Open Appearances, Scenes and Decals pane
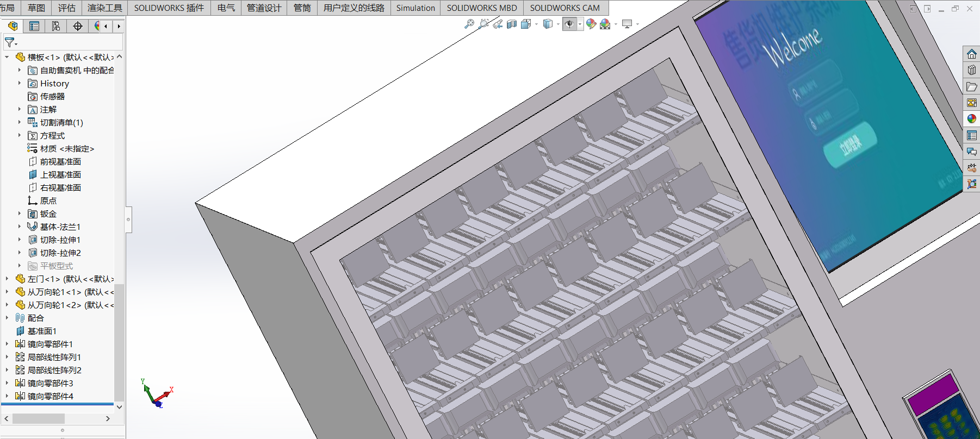 (972, 118)
